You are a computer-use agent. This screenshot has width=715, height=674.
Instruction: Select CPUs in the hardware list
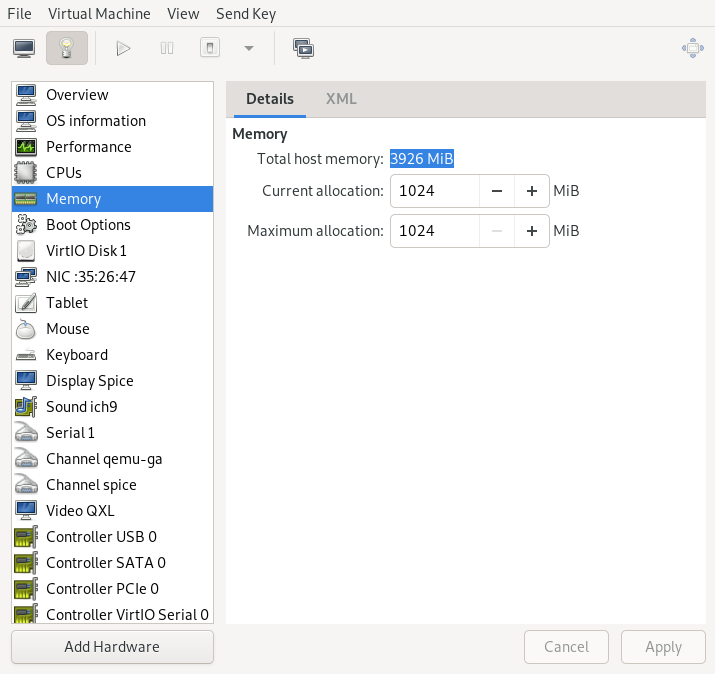(64, 173)
